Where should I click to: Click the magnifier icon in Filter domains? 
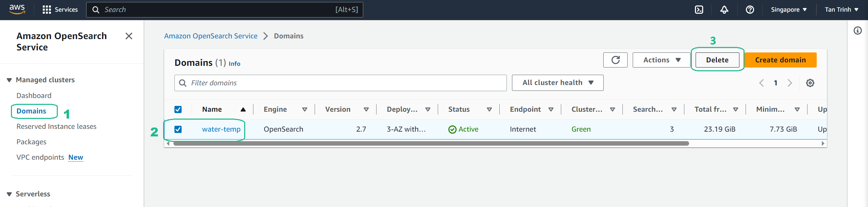click(x=183, y=83)
